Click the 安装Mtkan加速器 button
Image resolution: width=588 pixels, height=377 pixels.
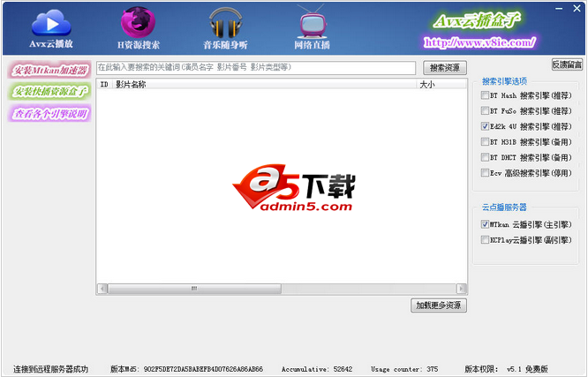click(x=49, y=70)
